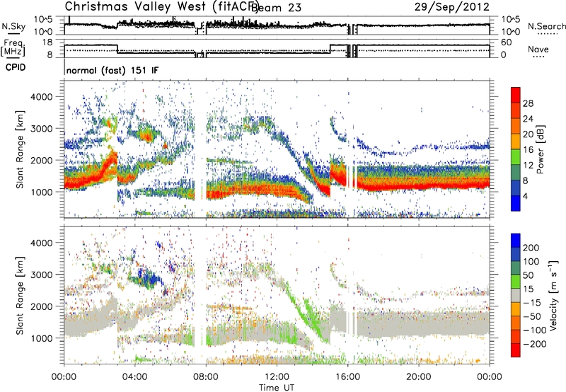The image size is (566, 392).
Task: Click the 'Freq. [MHz]' axis label
Action: click(13, 47)
